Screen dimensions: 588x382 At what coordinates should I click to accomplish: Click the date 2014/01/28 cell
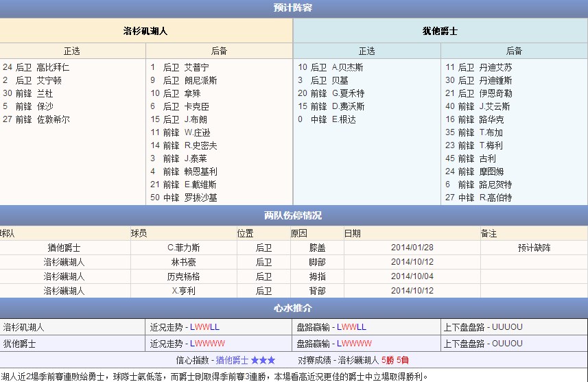coord(412,248)
